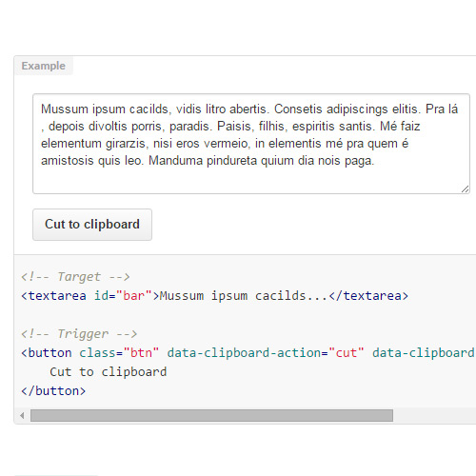Click the closing /textarea tag in code

click(368, 296)
